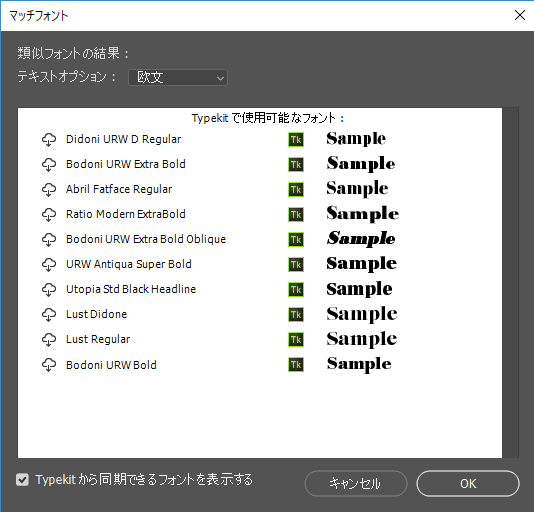
Task: Click Sample preview of Abril Fatface Regular
Action: point(357,189)
